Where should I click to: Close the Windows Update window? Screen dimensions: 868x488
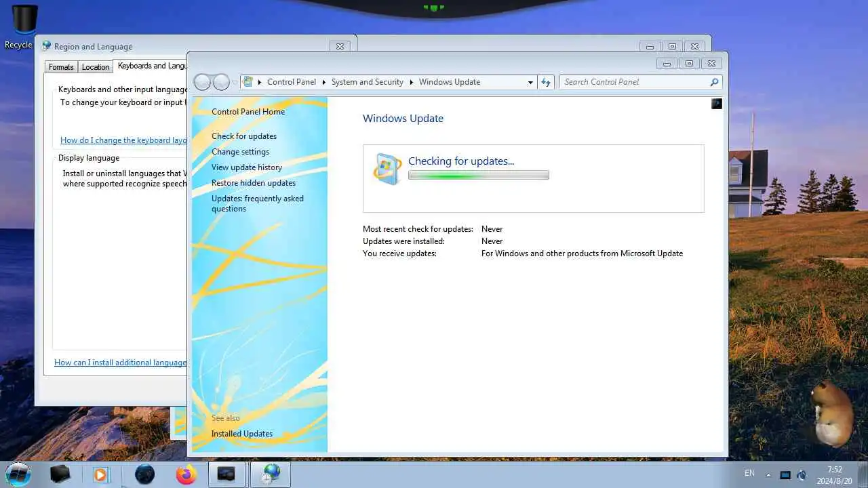point(711,64)
